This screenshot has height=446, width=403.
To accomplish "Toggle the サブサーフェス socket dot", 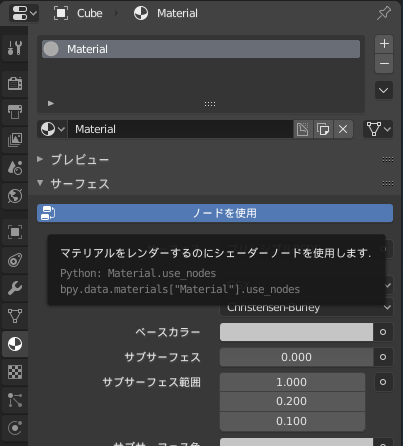I will tap(383, 357).
